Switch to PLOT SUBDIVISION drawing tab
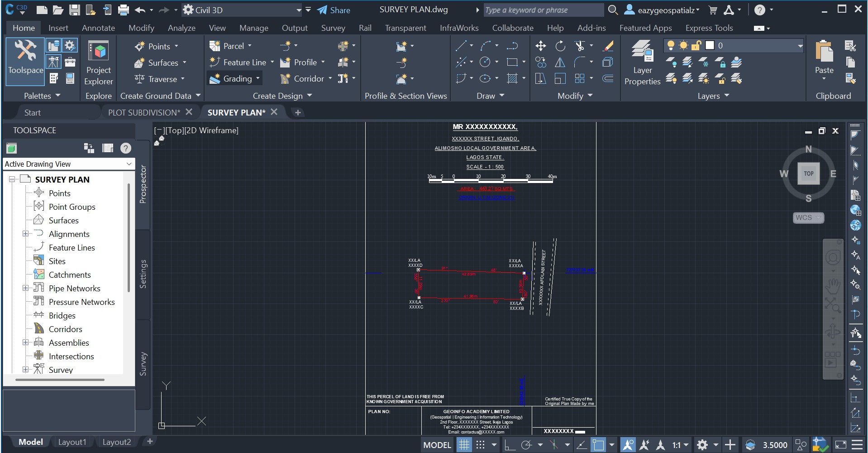 coord(144,112)
